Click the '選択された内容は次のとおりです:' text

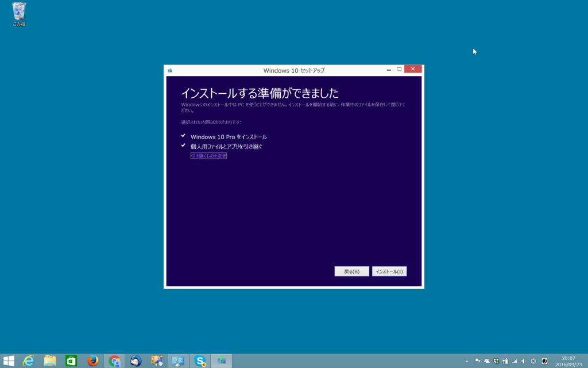[x=211, y=122]
